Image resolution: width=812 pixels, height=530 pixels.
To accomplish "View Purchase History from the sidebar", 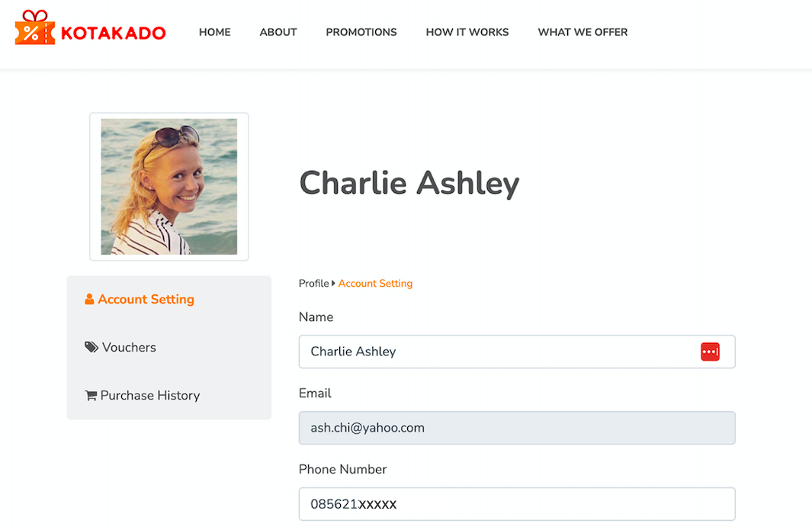I will pyautogui.click(x=150, y=396).
